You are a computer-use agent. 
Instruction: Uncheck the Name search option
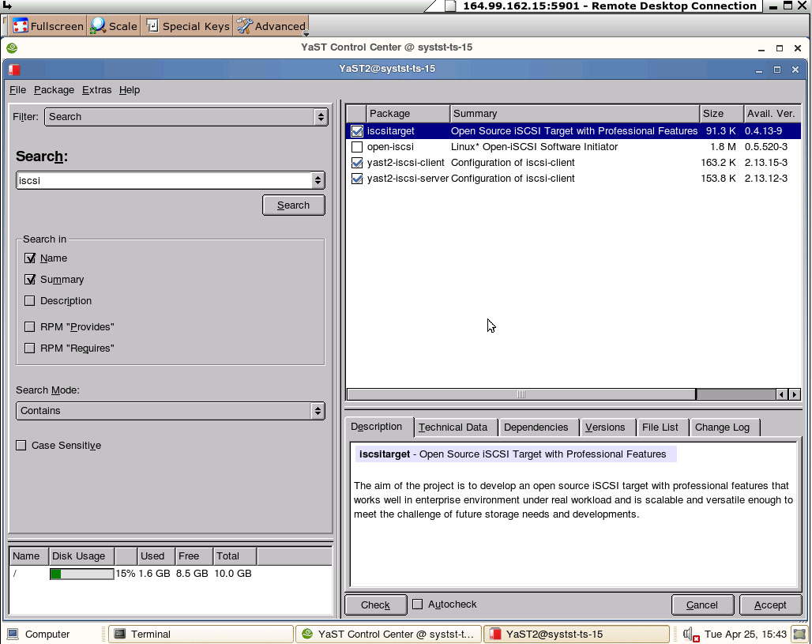pyautogui.click(x=30, y=258)
